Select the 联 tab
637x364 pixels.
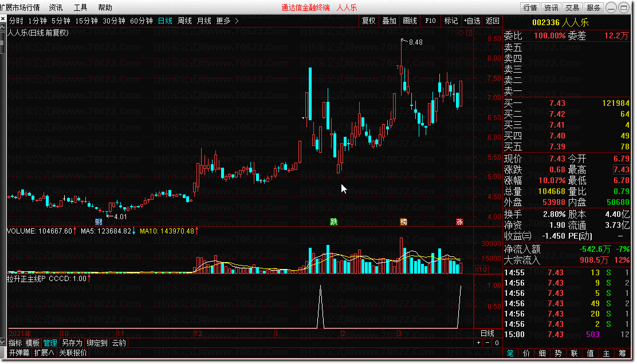click(x=574, y=354)
